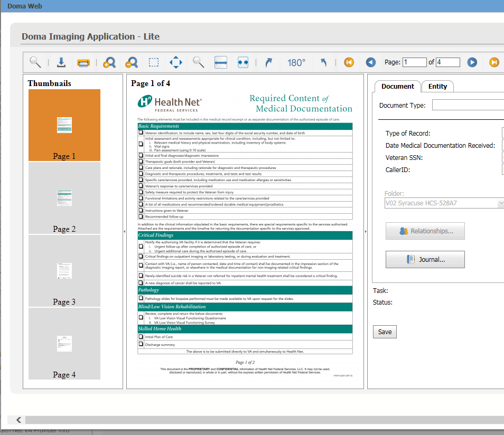This screenshot has height=435, width=504.
Task: Zoom out of the document
Action: [x=131, y=63]
